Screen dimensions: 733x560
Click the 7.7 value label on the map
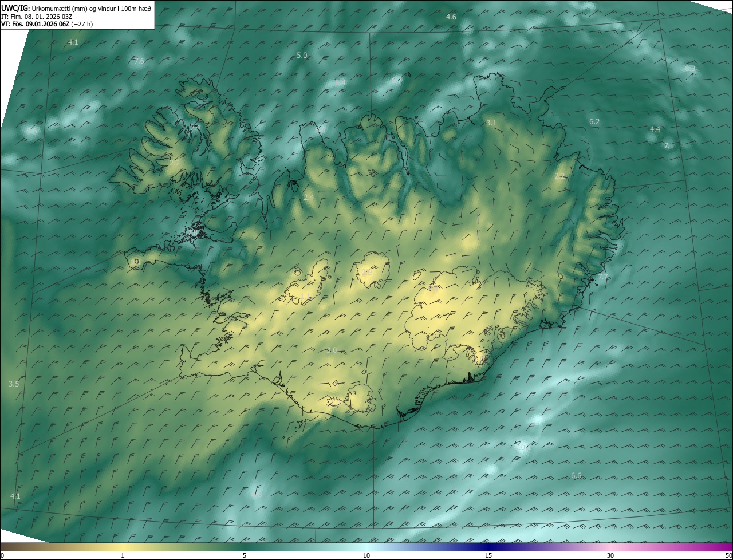[x=603, y=277]
